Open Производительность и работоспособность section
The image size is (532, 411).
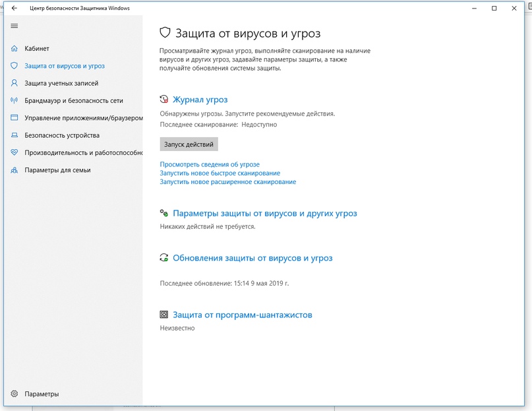click(x=84, y=152)
